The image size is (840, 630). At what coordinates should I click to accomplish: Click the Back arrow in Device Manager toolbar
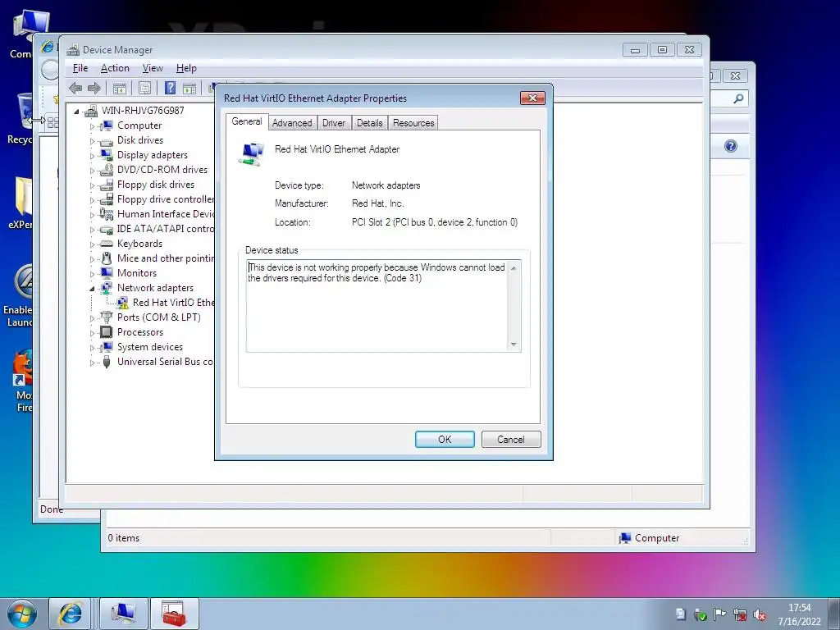click(x=75, y=88)
